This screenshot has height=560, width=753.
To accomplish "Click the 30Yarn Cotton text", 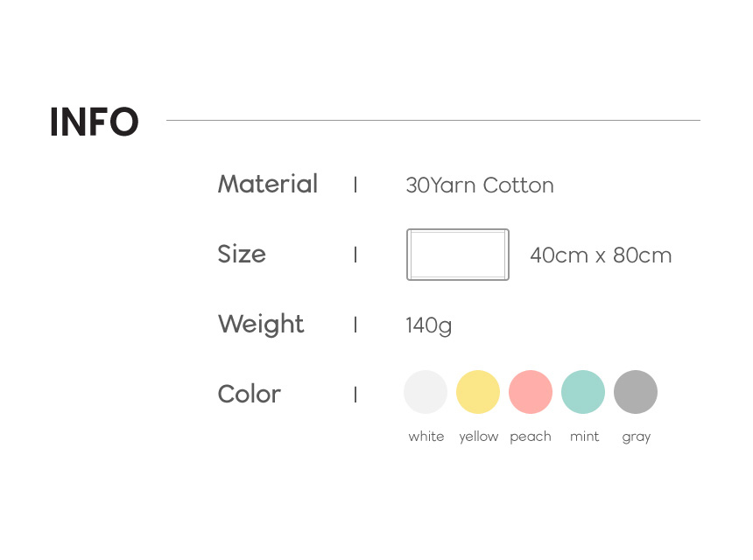I will [x=480, y=185].
